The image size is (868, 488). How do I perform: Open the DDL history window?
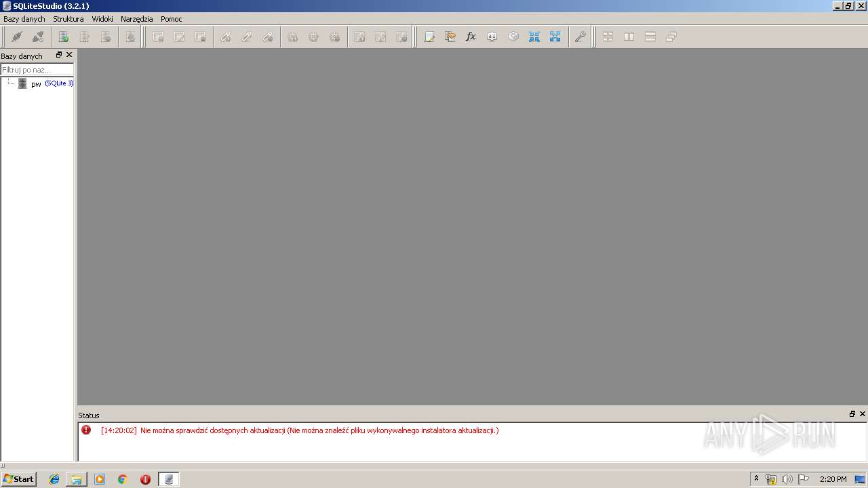[450, 37]
